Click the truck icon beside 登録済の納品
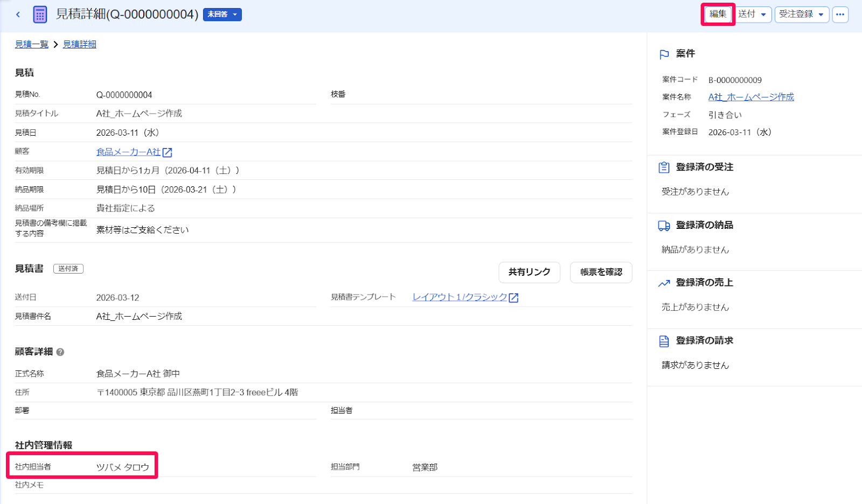862x504 pixels. (x=664, y=226)
